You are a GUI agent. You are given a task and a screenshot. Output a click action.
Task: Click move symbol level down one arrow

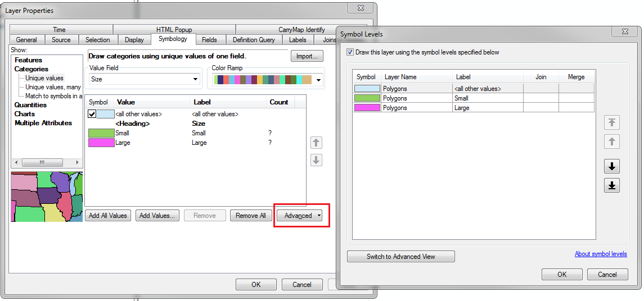pos(612,166)
